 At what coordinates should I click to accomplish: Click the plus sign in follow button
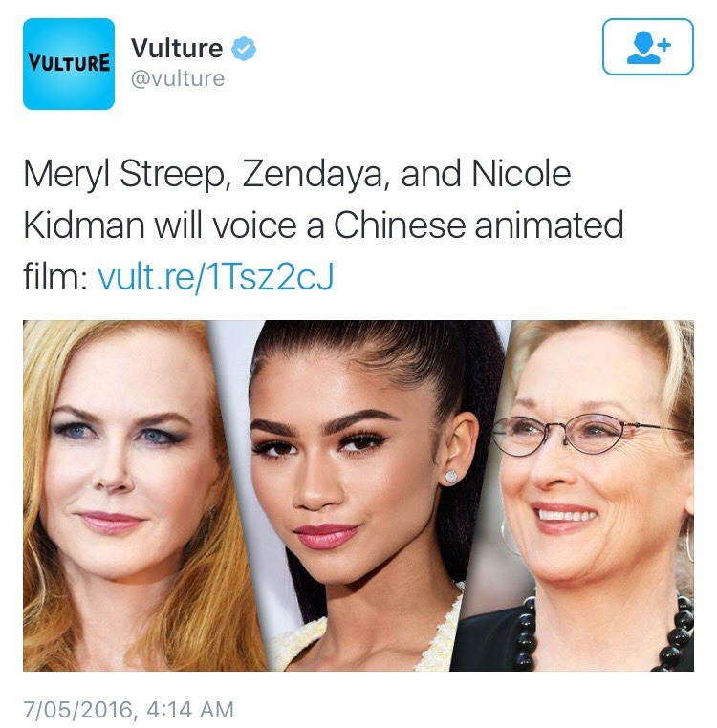665,45
